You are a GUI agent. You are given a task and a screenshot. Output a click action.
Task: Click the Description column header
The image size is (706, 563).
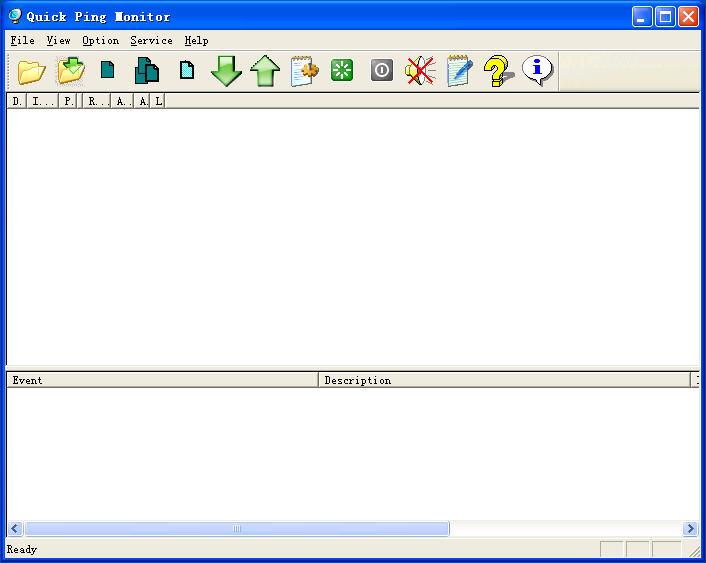(x=504, y=380)
